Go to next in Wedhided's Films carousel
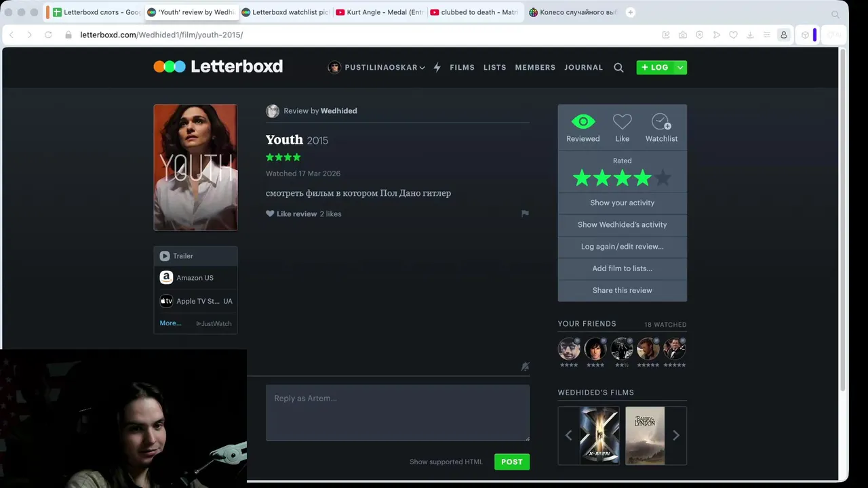 click(x=676, y=435)
